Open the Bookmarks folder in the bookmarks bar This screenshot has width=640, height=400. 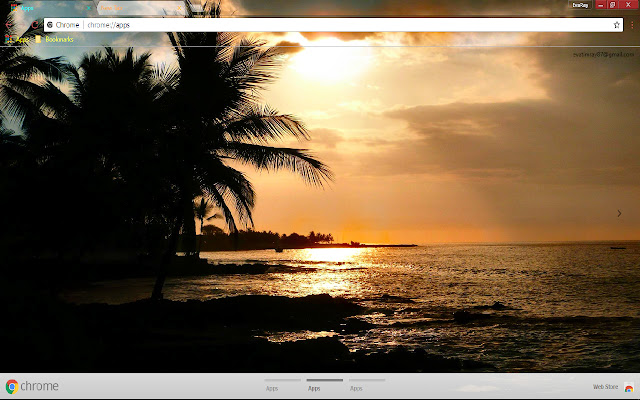[x=54, y=39]
